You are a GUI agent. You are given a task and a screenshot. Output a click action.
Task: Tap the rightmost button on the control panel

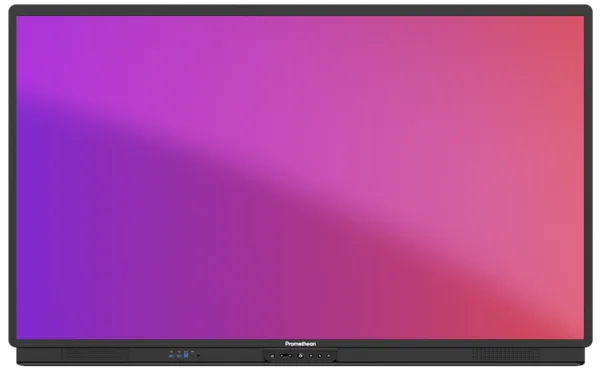click(329, 356)
